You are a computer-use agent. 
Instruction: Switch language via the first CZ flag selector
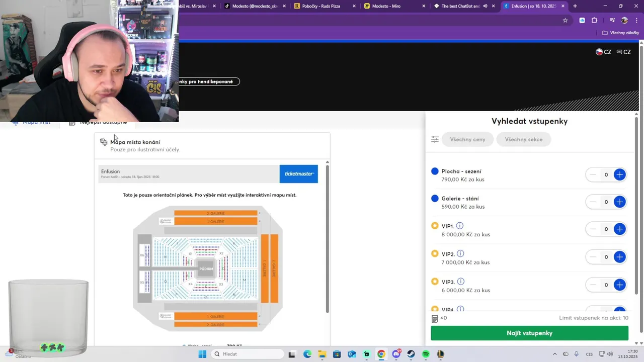point(603,52)
